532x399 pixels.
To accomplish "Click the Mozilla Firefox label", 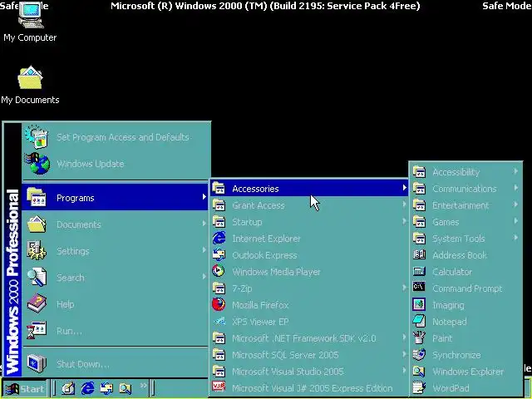I will click(260, 305).
